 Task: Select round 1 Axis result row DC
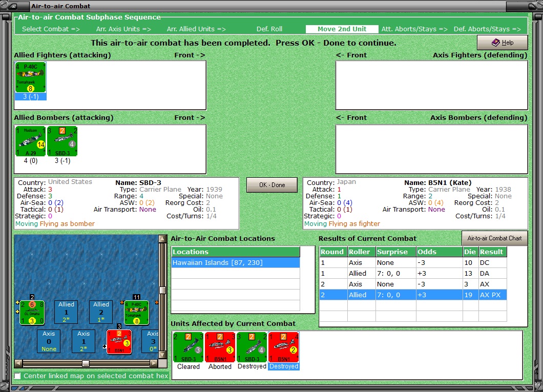(413, 262)
